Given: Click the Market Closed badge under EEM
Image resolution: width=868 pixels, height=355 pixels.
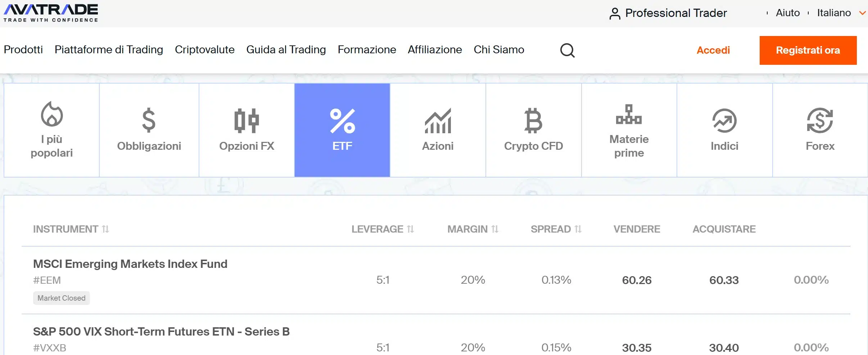Looking at the screenshot, I should tap(61, 298).
